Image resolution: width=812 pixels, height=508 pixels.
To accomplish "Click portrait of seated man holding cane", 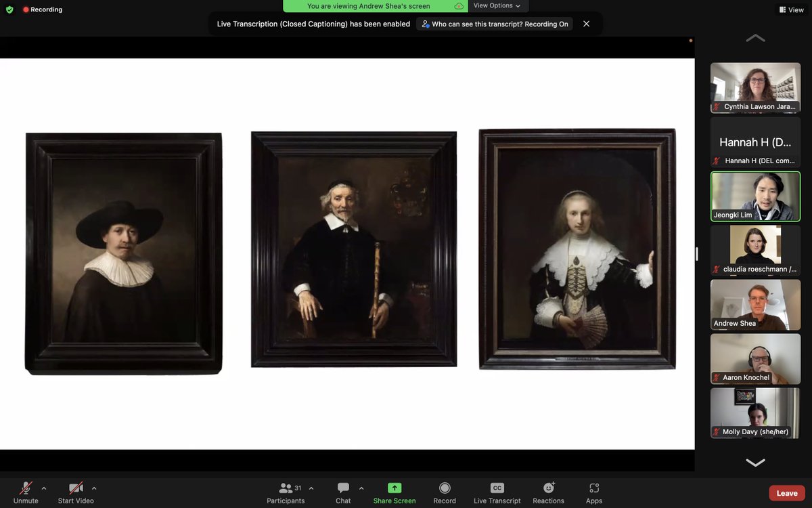I will [x=354, y=249].
